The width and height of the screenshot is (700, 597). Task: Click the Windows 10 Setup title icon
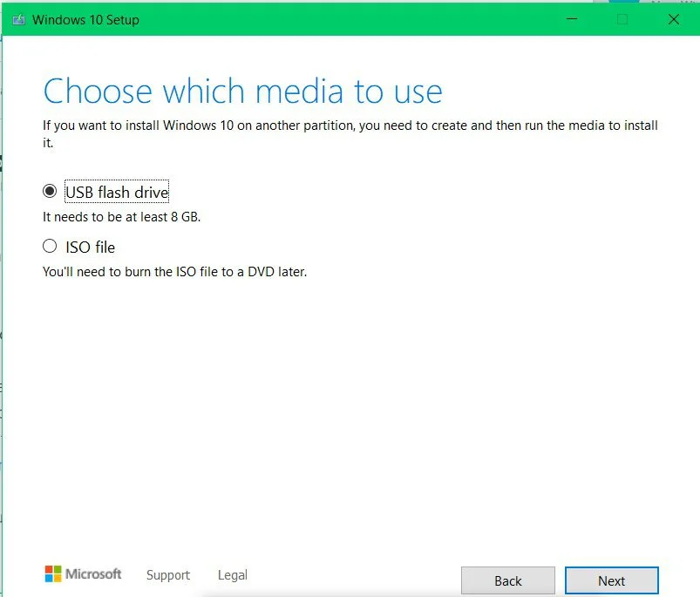pyautogui.click(x=19, y=20)
